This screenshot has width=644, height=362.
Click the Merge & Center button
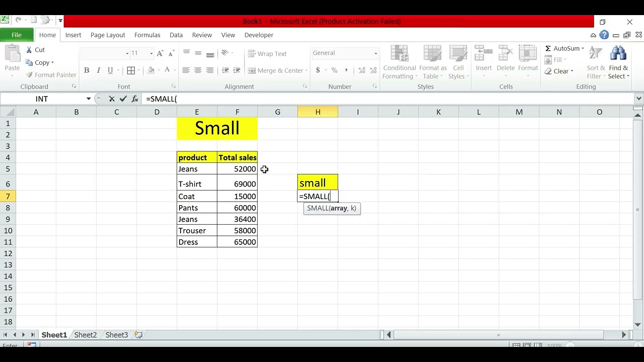click(x=276, y=70)
